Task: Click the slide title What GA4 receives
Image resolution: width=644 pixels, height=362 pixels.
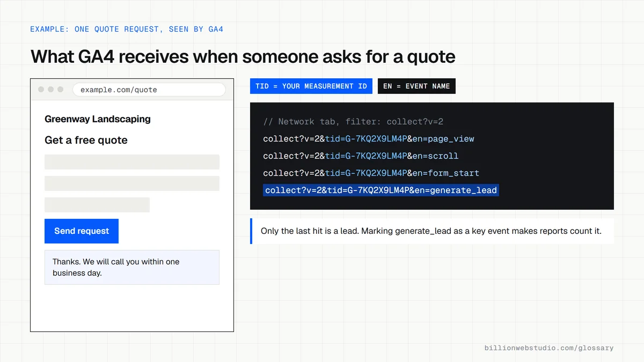Action: 243,56
